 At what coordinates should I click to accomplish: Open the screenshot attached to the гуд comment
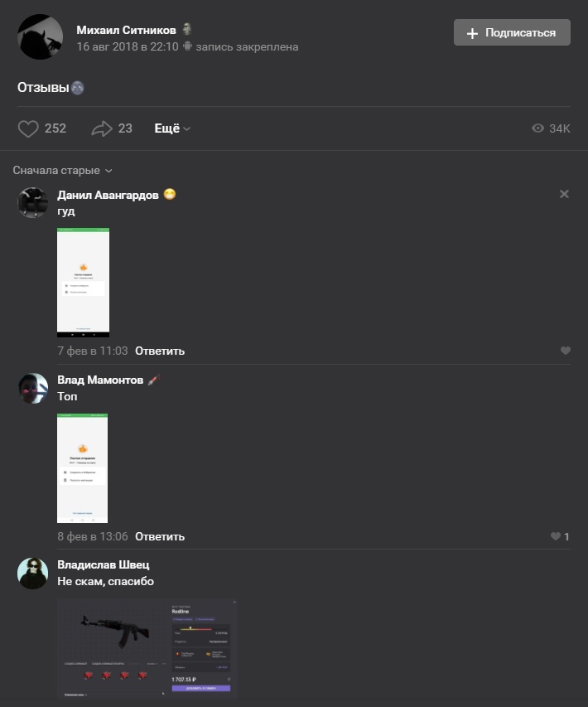point(84,283)
